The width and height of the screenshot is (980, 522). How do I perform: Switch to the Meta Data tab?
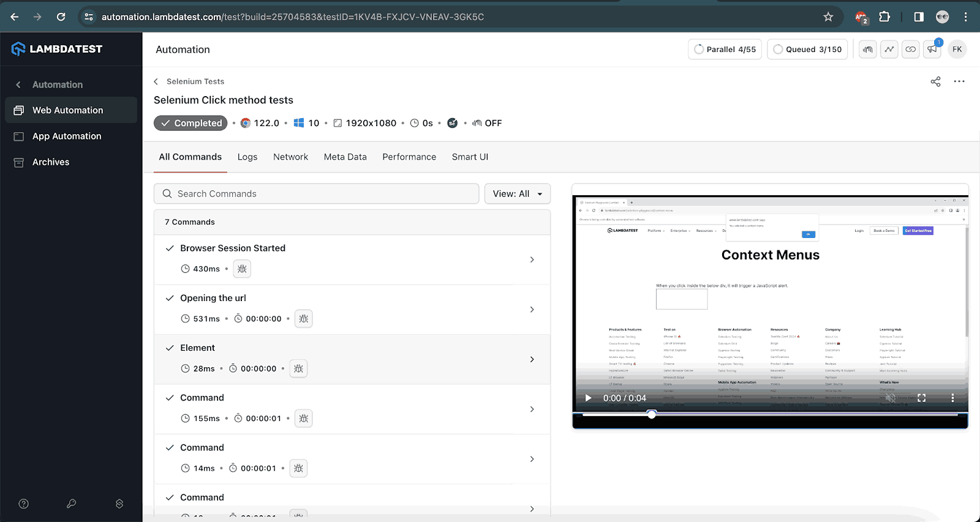point(345,157)
